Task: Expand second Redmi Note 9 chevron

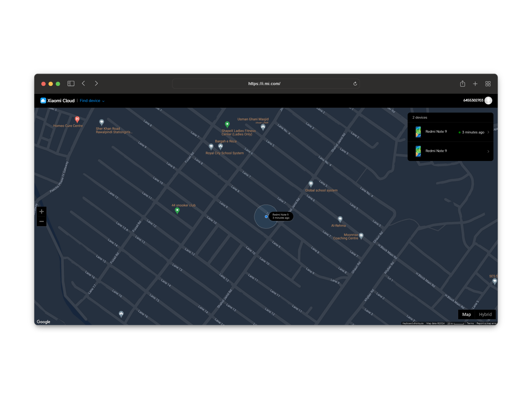Action: [488, 151]
